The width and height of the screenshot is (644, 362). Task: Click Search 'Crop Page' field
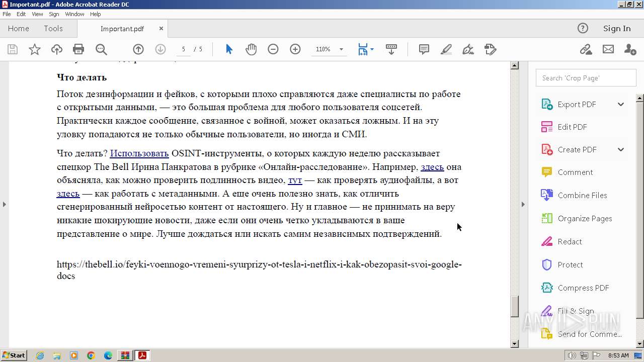tap(586, 78)
